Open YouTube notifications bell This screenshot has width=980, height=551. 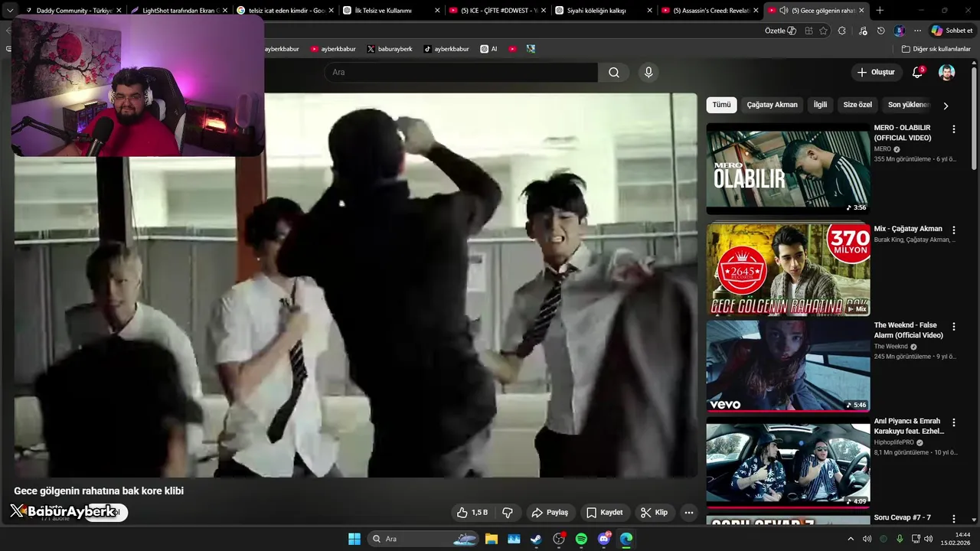pyautogui.click(x=917, y=73)
